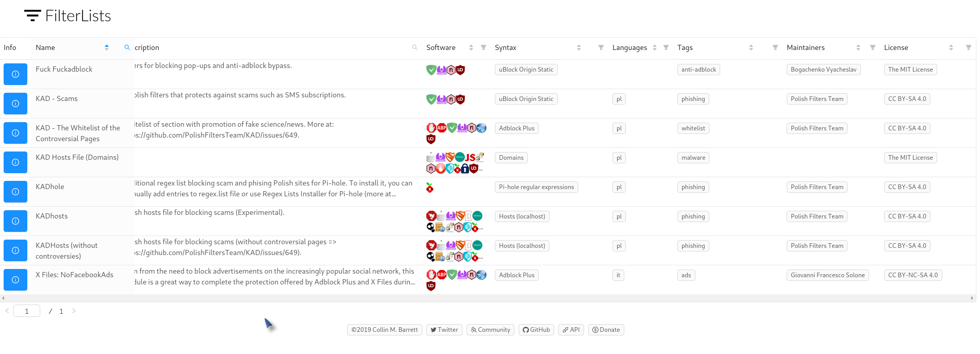Viewport: 980px width, 354px height.
Task: Click the ads tag in X Files row
Action: (x=686, y=275)
